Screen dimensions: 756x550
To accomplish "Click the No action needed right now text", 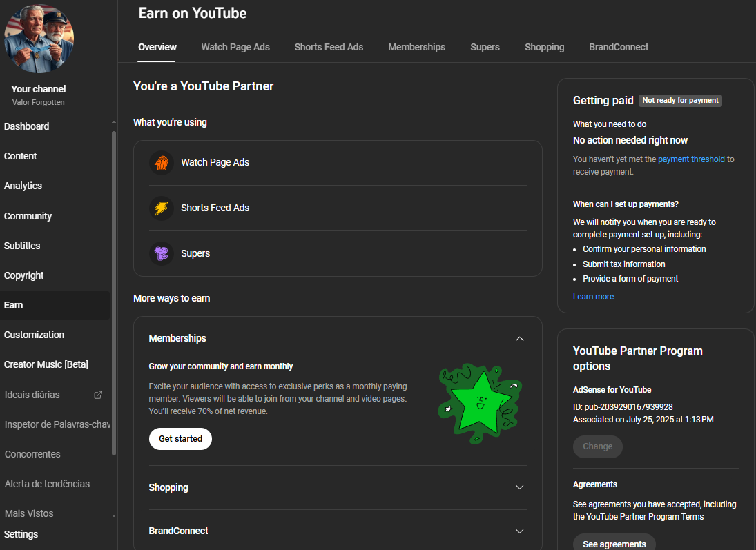I will pyautogui.click(x=630, y=140).
